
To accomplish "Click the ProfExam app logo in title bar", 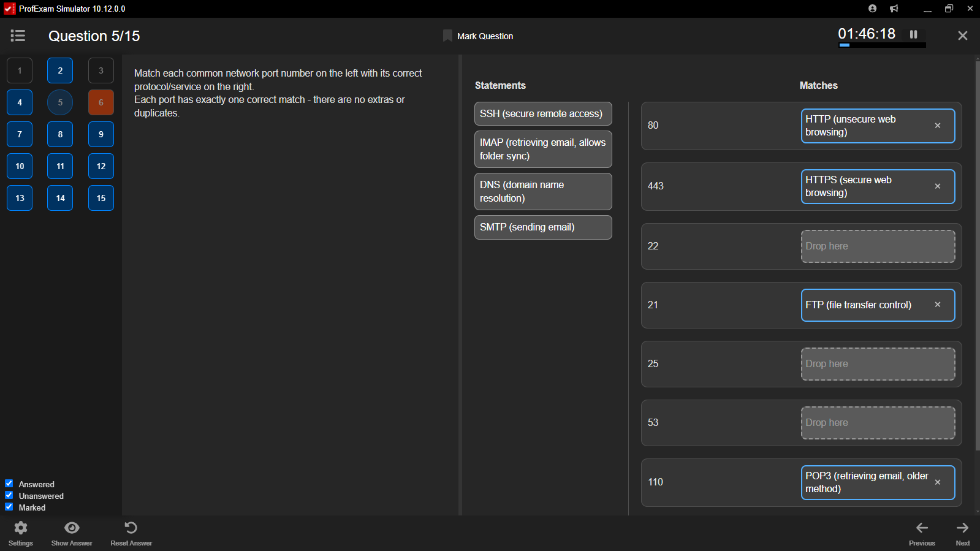I will [9, 9].
